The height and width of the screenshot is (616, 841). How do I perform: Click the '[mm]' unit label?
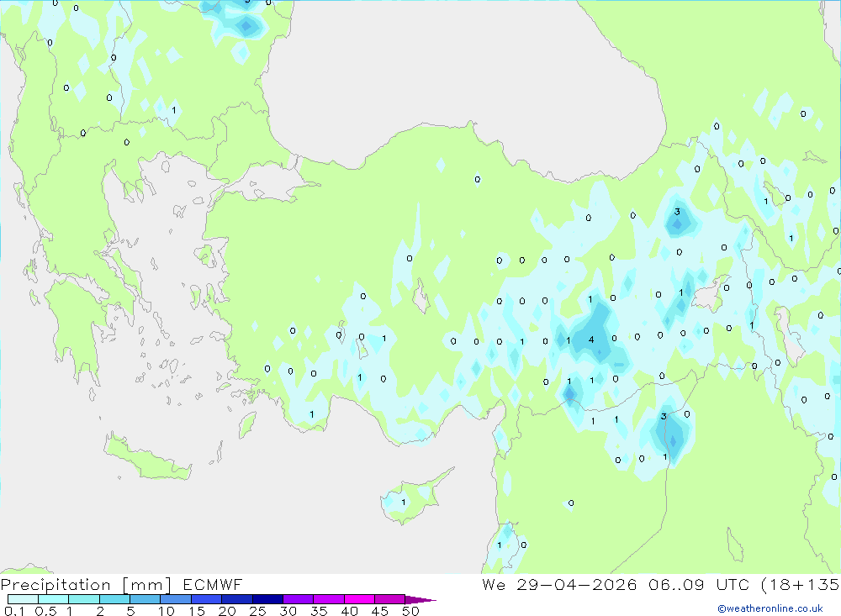[147, 585]
